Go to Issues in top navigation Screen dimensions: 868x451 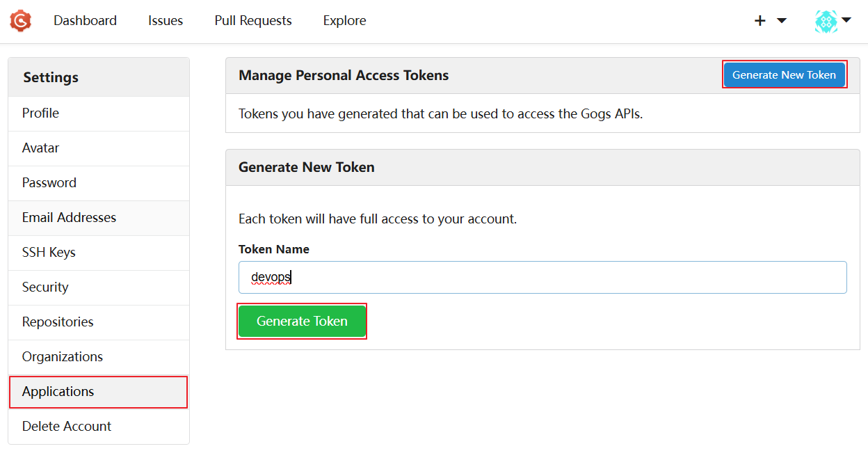click(166, 21)
